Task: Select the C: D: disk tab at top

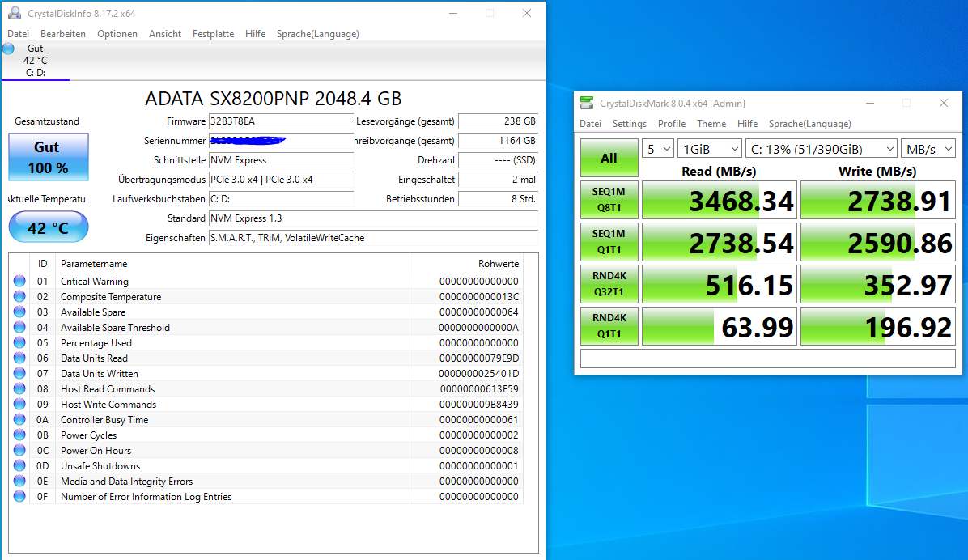Action: click(35, 61)
